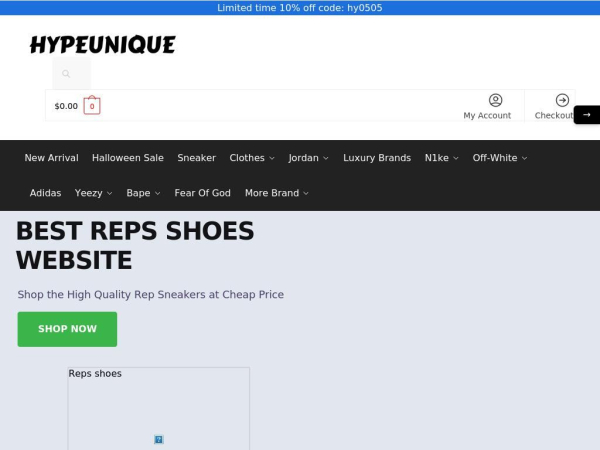The image size is (600, 450).
Task: Click the discount code banner text
Action: pos(300,8)
